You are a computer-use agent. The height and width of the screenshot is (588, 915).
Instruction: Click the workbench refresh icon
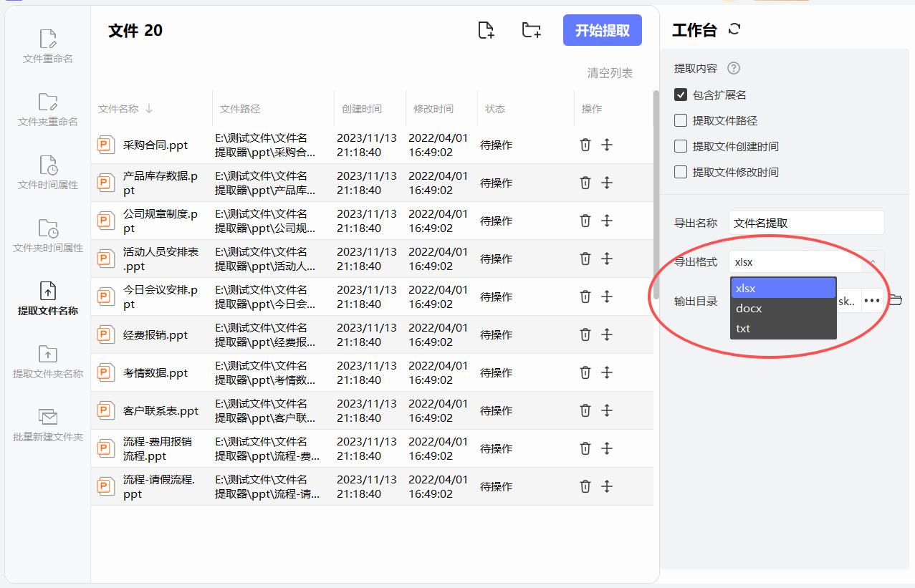(x=734, y=29)
